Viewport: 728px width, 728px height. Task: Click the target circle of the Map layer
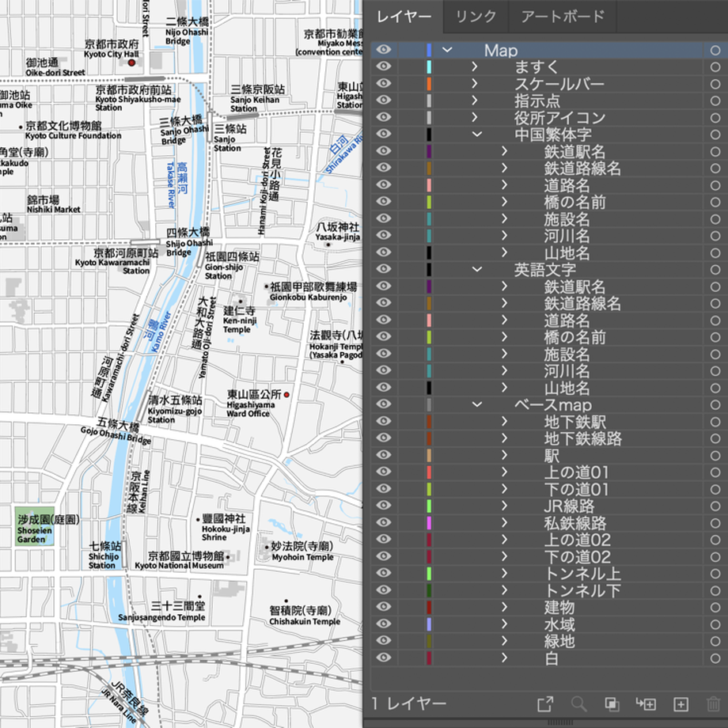pos(715,50)
